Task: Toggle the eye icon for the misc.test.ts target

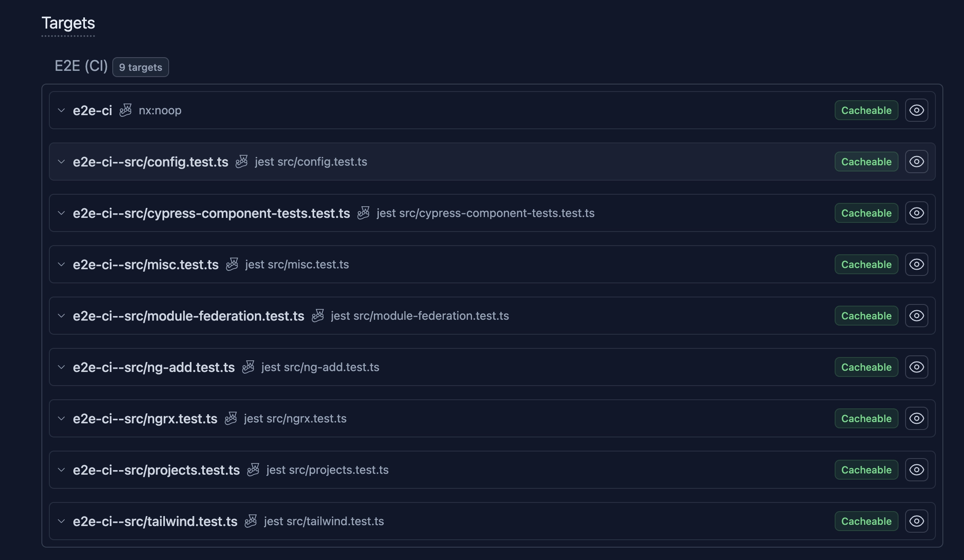Action: point(916,264)
